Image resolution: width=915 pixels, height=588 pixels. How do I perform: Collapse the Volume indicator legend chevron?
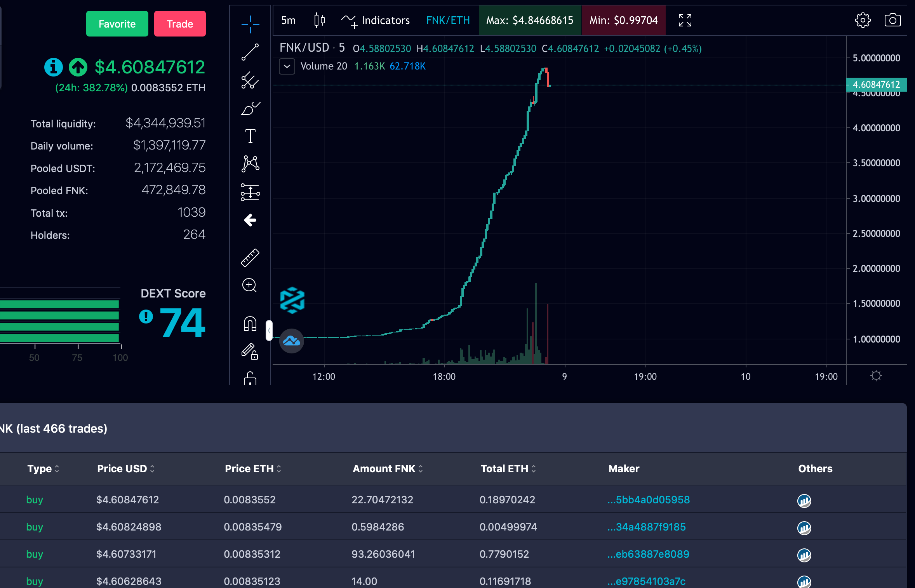coord(287,66)
